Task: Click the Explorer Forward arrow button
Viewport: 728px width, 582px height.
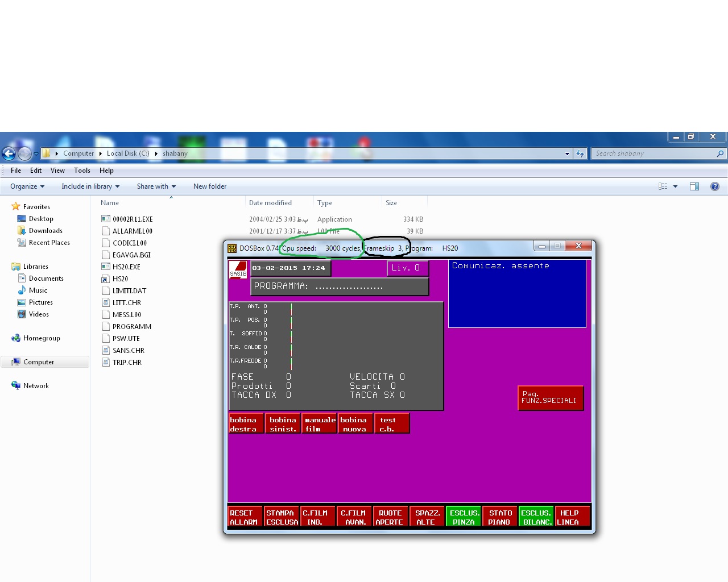Action: coord(24,153)
